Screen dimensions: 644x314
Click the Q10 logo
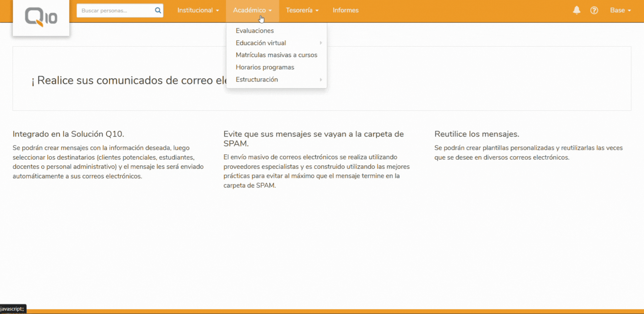click(x=41, y=17)
